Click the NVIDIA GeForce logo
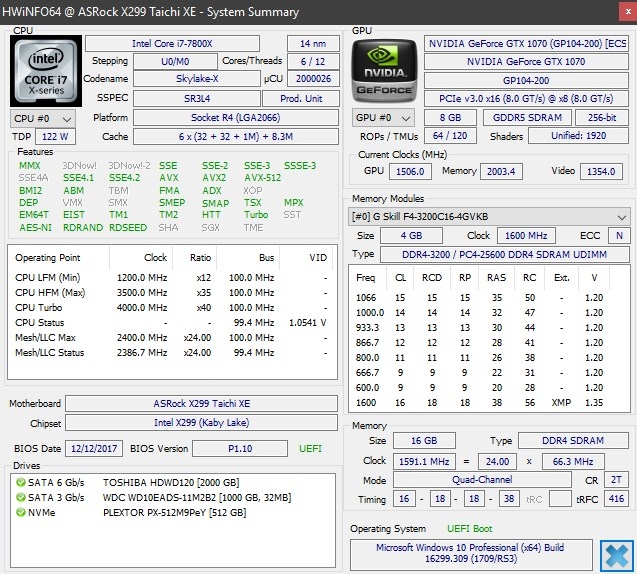637x574 pixels. (384, 71)
